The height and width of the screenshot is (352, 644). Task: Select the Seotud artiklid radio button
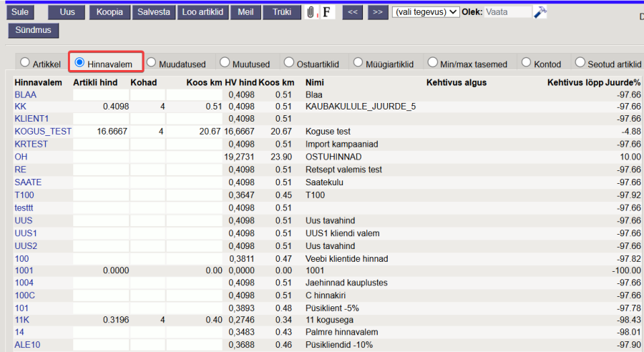(x=580, y=62)
